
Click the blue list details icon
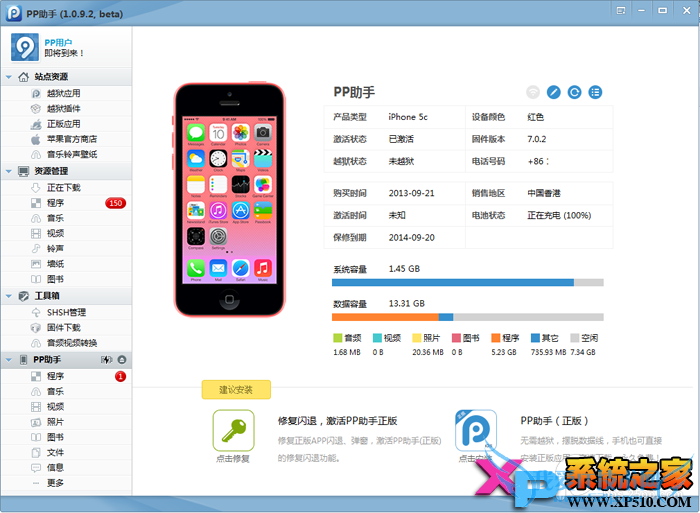pos(595,92)
